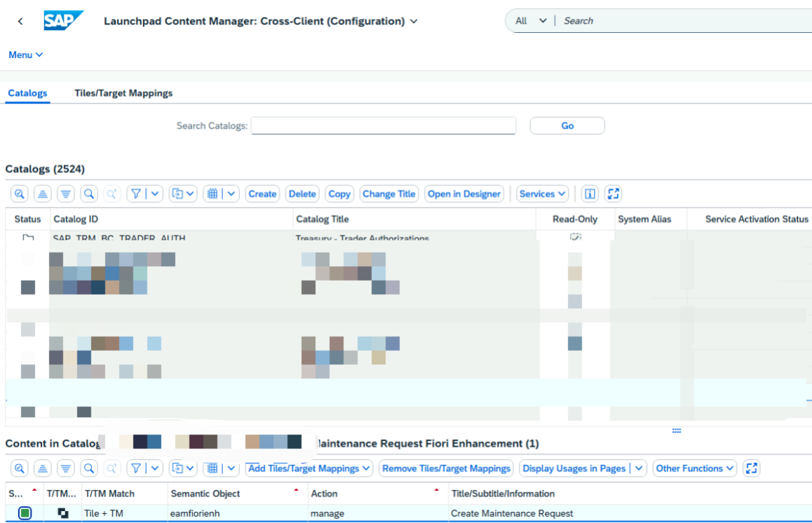The image size is (812, 523).
Task: Click Find icon in Content in Catalog toolbar
Action: (89, 468)
